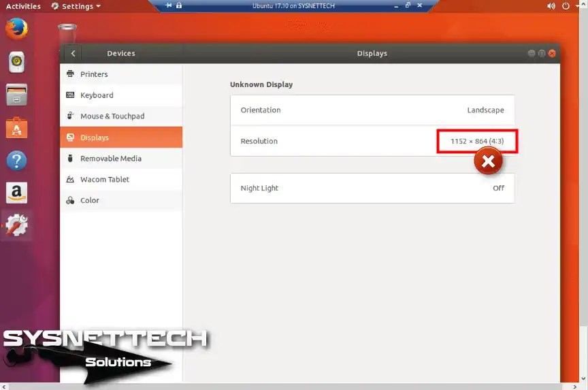Click the Displays monitor icon in sidebar
The width and height of the screenshot is (588, 390).
coord(70,137)
